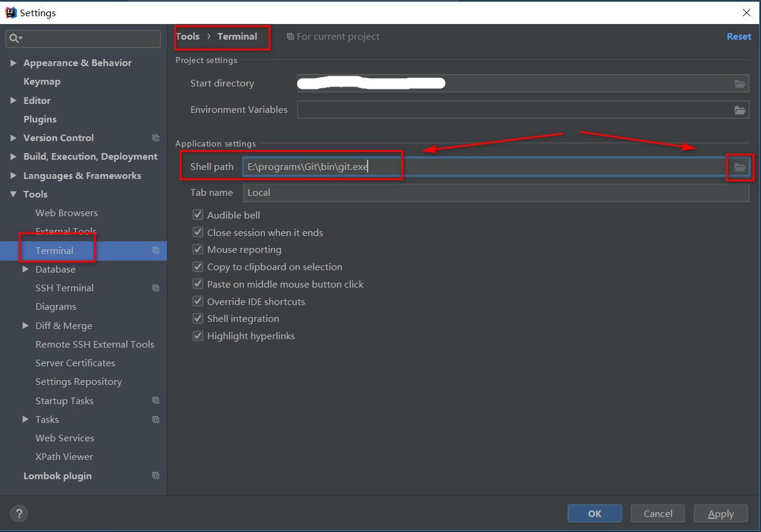Expand Build, Execution, Deployment arrow
Screen dimensions: 761x532
tap(13, 157)
